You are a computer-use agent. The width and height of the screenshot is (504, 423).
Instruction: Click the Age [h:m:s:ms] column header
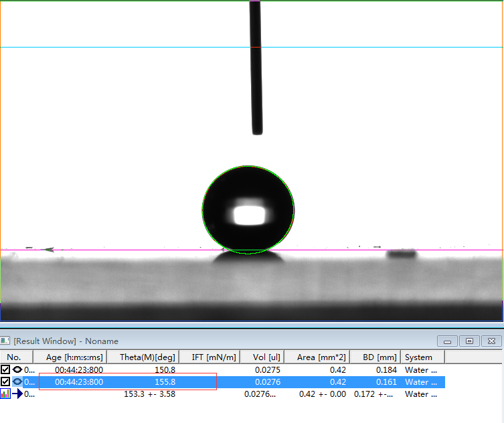[74, 357]
